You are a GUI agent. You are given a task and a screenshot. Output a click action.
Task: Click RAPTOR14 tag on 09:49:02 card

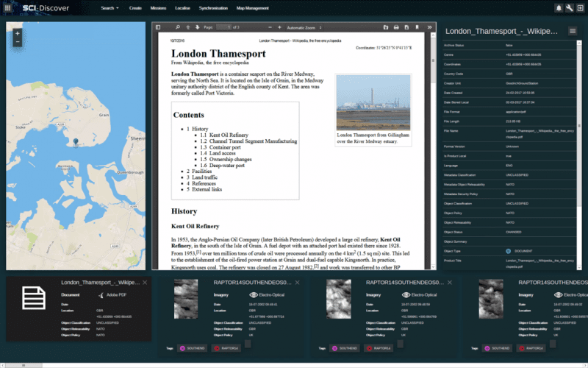pos(531,348)
